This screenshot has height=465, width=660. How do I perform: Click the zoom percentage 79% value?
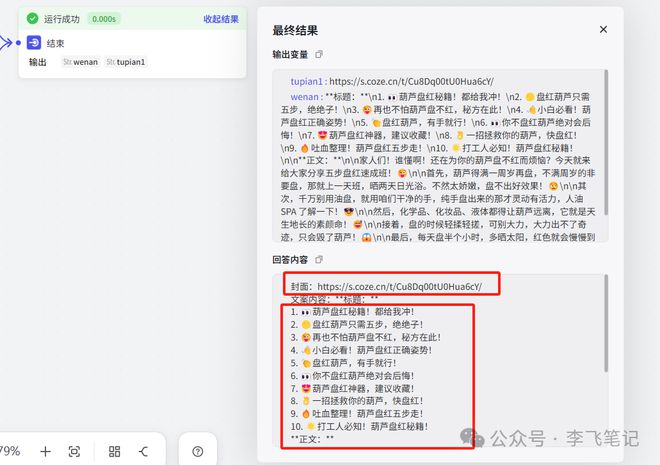(x=10, y=451)
